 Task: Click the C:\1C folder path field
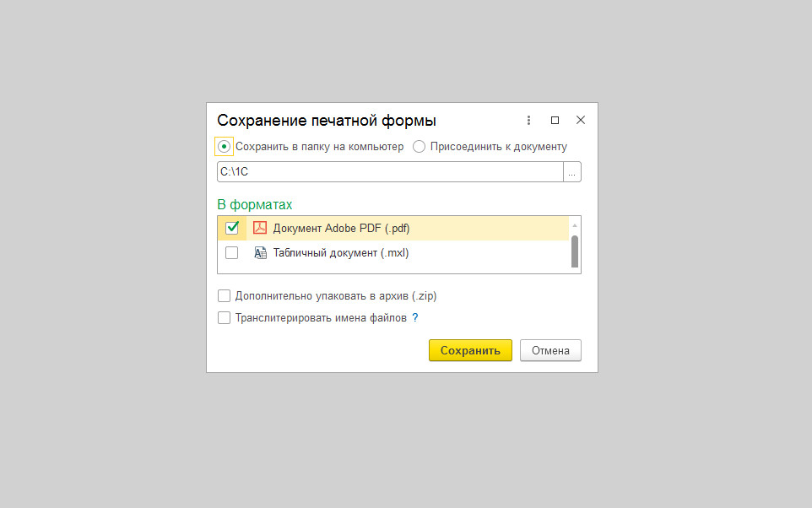[389, 172]
